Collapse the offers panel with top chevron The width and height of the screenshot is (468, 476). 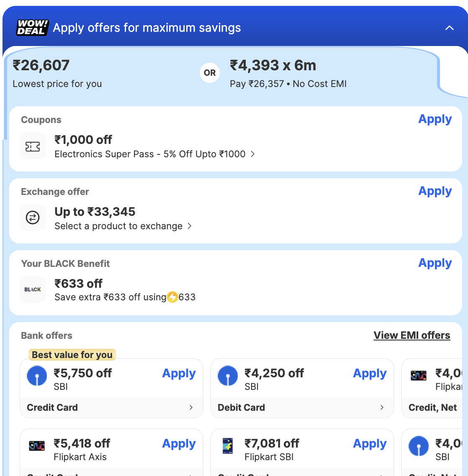coord(449,28)
